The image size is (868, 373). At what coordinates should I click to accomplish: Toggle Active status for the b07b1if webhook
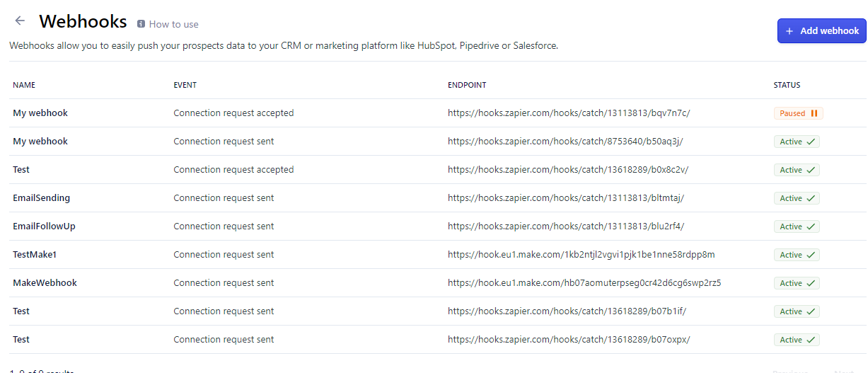[797, 311]
